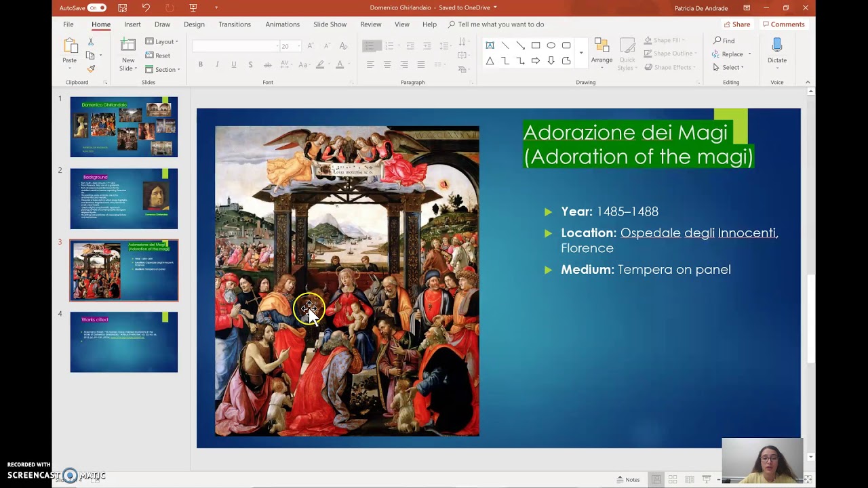The width and height of the screenshot is (868, 488).
Task: Switch to the Insert tab
Action: point(132,24)
